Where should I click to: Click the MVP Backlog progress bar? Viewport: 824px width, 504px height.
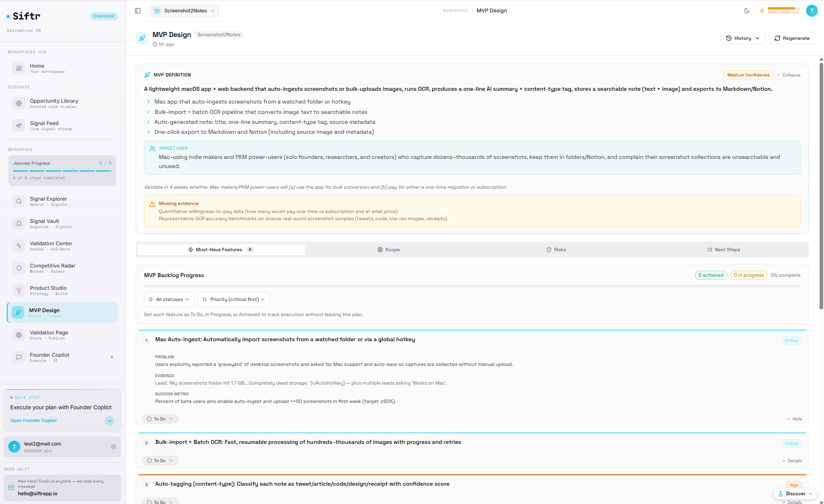point(472,286)
